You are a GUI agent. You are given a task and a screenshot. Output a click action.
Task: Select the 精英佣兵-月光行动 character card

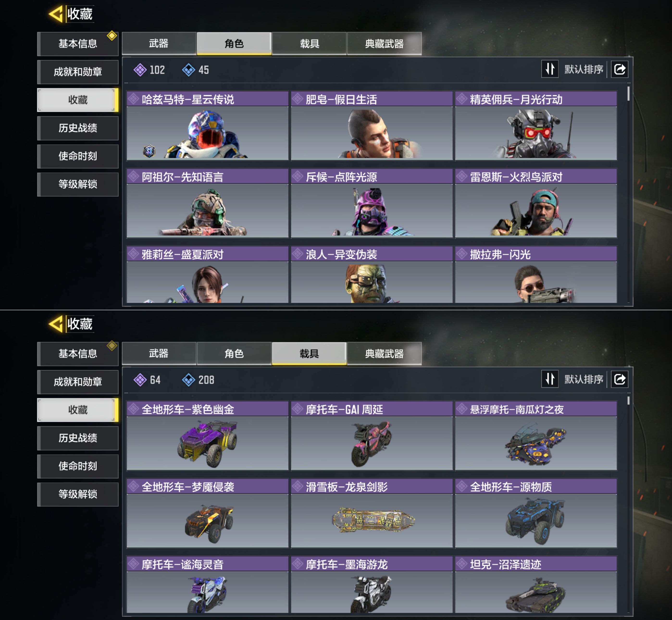pos(536,126)
